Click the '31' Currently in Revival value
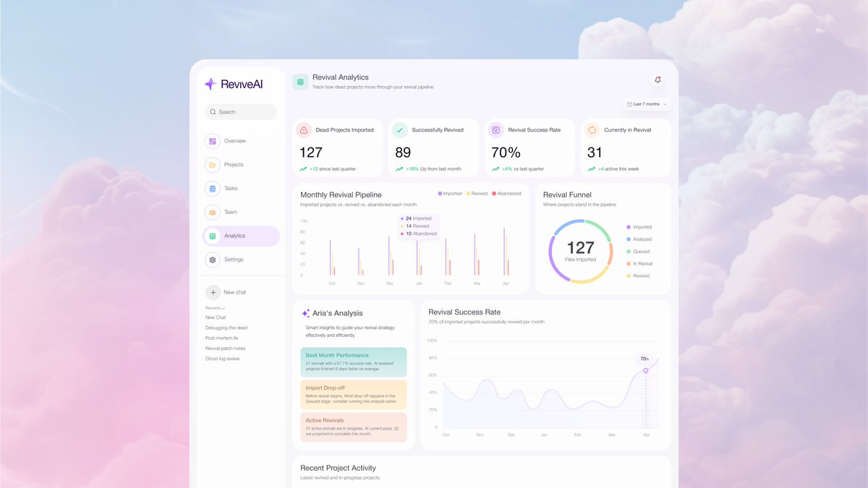Viewport: 868px width, 488px height. (595, 153)
